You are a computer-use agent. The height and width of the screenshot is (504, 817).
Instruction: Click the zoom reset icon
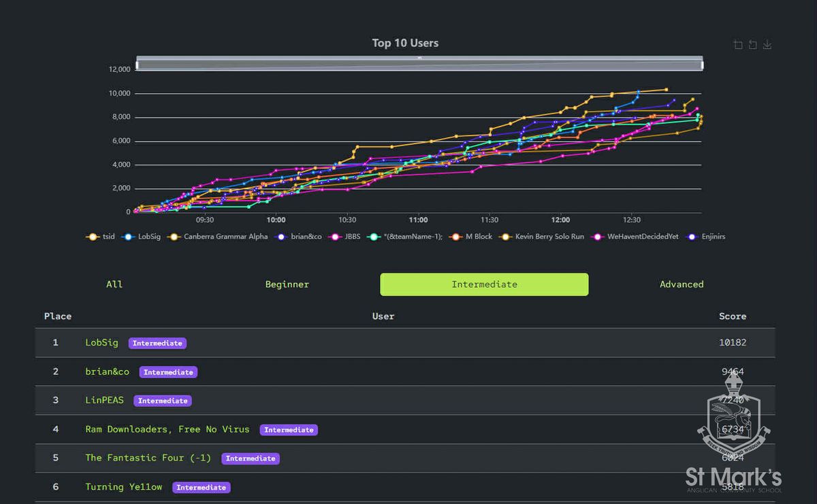pos(752,45)
